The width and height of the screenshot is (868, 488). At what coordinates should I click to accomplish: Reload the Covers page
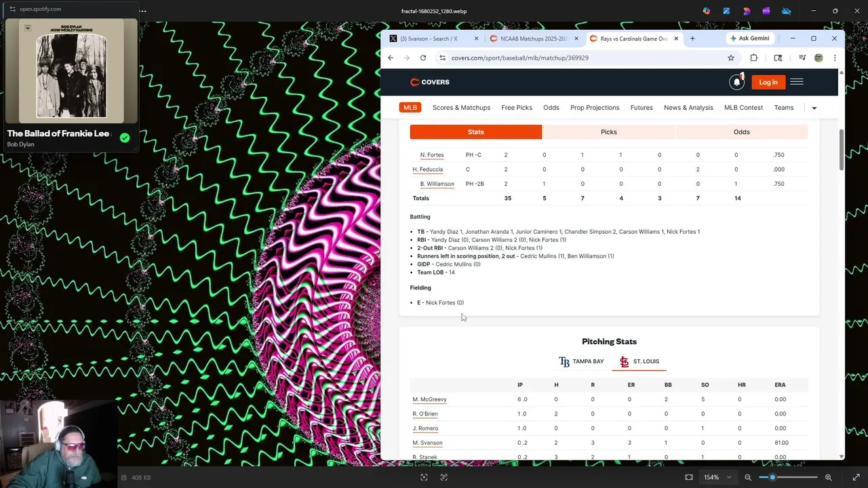[423, 58]
